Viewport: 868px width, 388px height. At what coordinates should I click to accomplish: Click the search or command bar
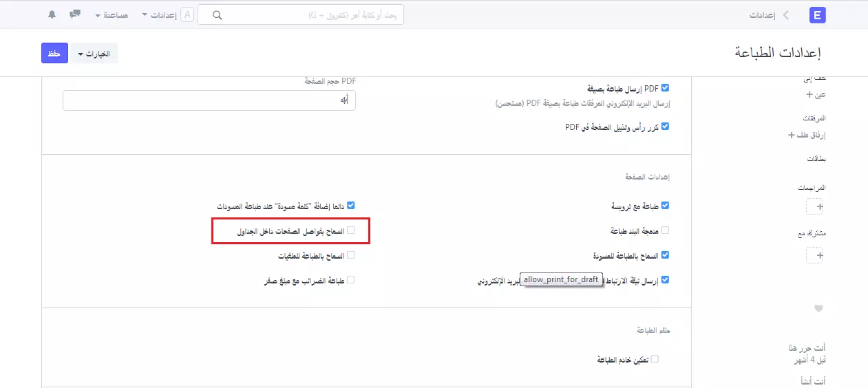[301, 15]
